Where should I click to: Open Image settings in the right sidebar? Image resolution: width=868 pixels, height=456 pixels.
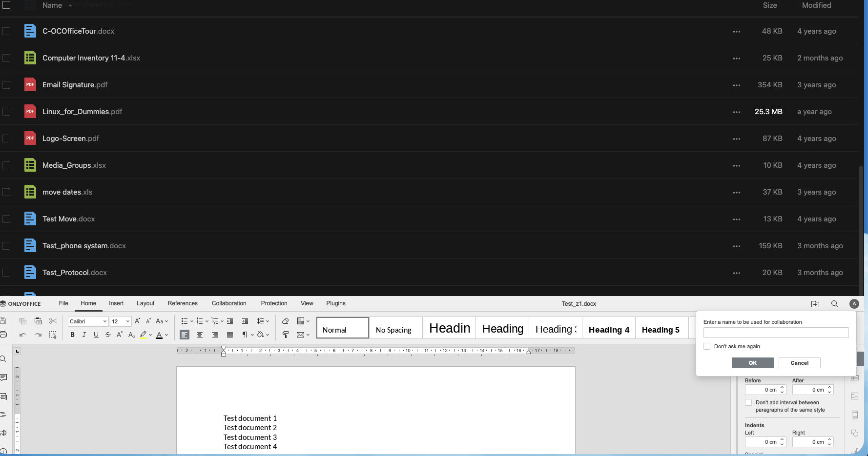(855, 396)
